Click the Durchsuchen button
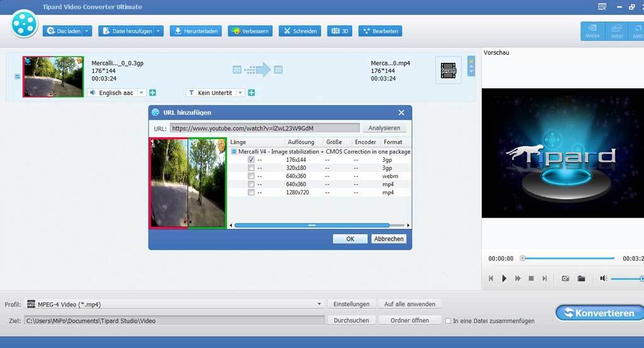 pyautogui.click(x=351, y=320)
